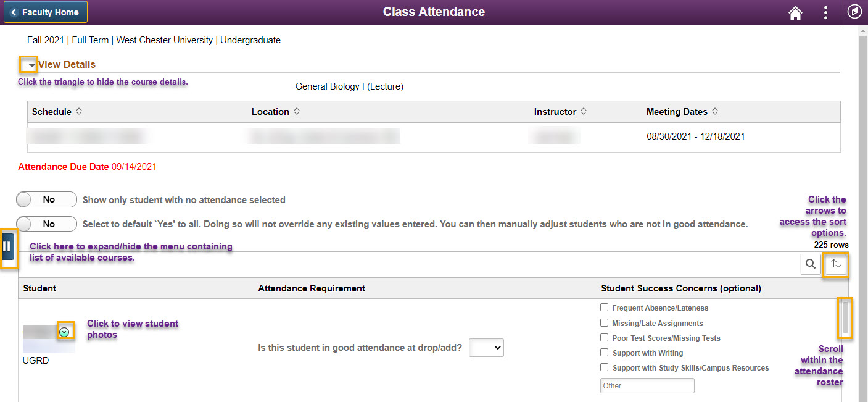Toggle show only students with no attendance
Viewport: 868px width, 402px height.
coord(47,199)
